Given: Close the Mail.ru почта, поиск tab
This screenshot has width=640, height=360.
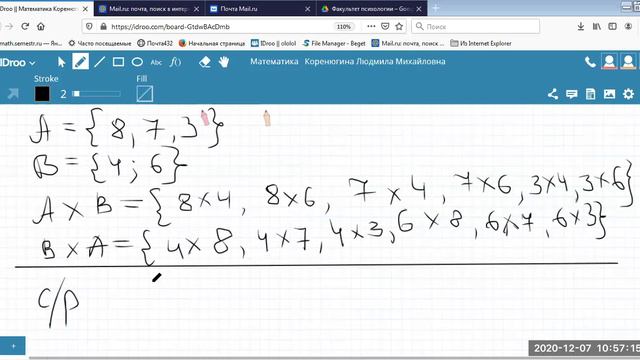Looking at the screenshot, I should (196, 9).
